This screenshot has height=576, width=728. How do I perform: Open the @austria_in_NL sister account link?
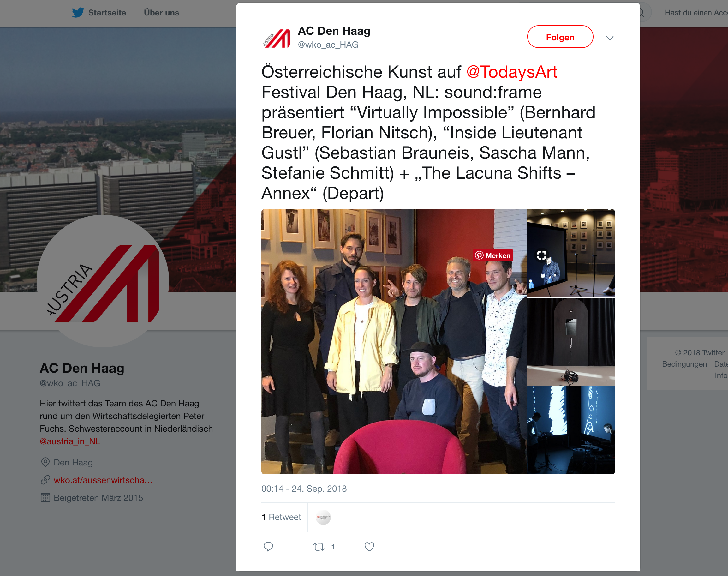point(70,441)
